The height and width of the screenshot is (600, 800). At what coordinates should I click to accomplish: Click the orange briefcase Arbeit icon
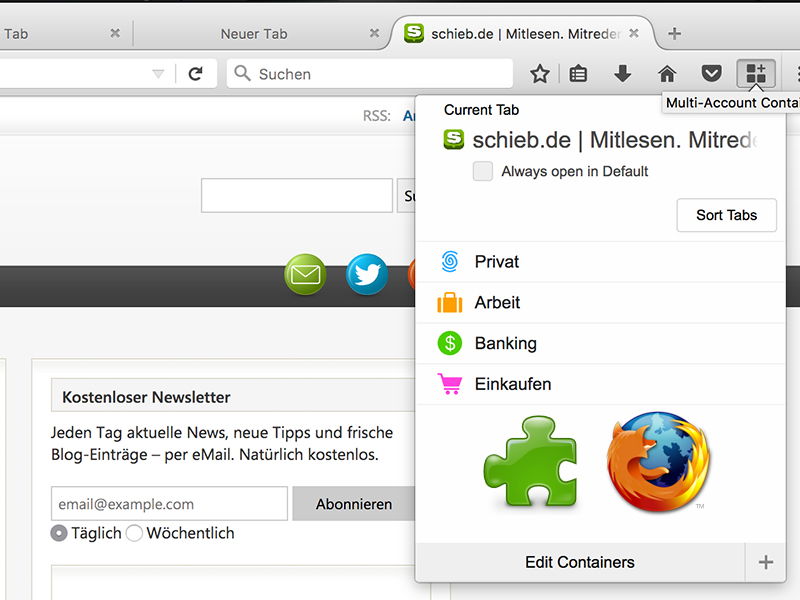(x=449, y=303)
